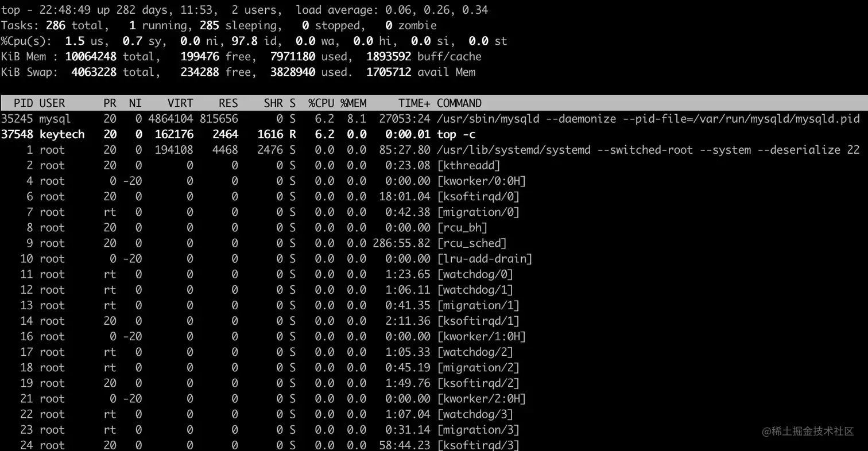This screenshot has width=868, height=451.
Task: Click the systemd --switched-root command
Action: pyautogui.click(x=648, y=150)
